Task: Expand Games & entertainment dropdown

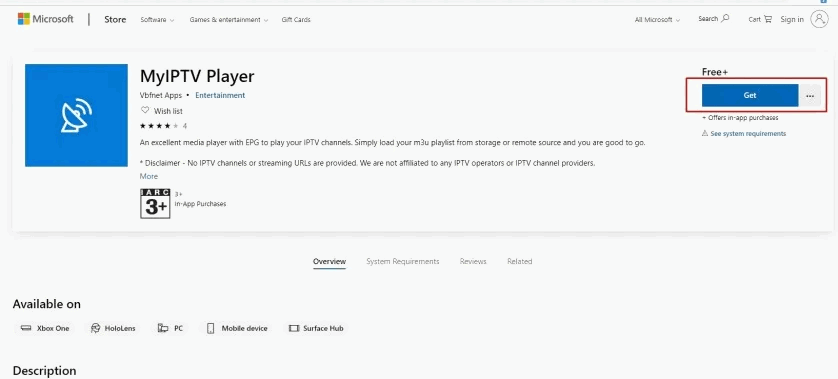Action: pos(229,20)
